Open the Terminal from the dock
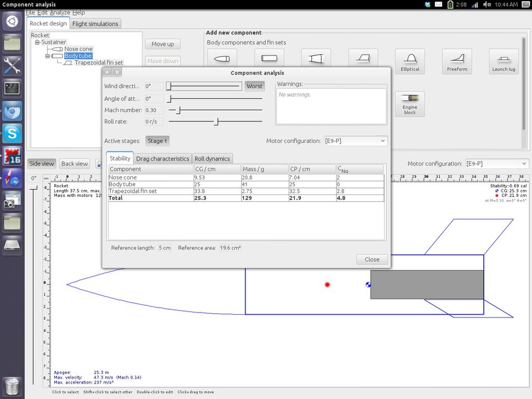This screenshot has width=532, height=399. coord(12,88)
